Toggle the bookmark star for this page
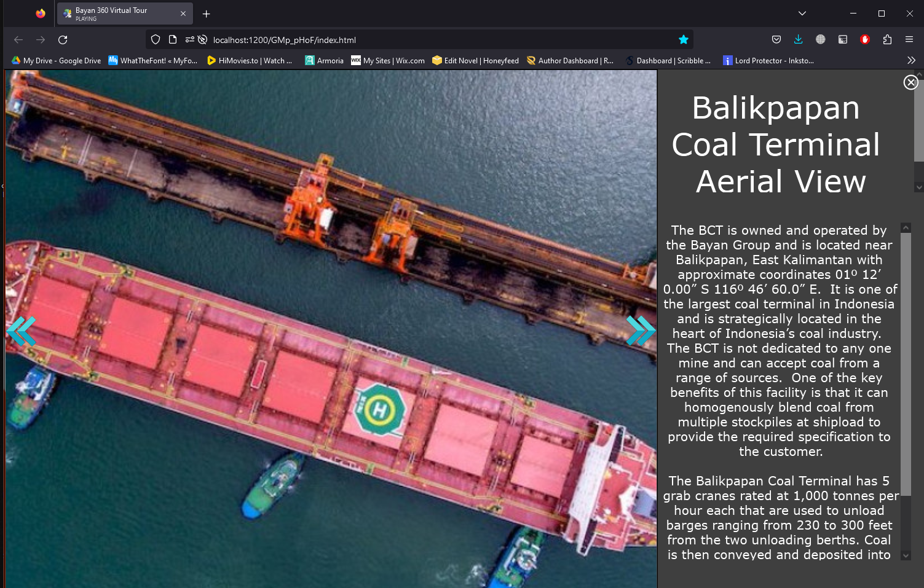 [x=683, y=40]
